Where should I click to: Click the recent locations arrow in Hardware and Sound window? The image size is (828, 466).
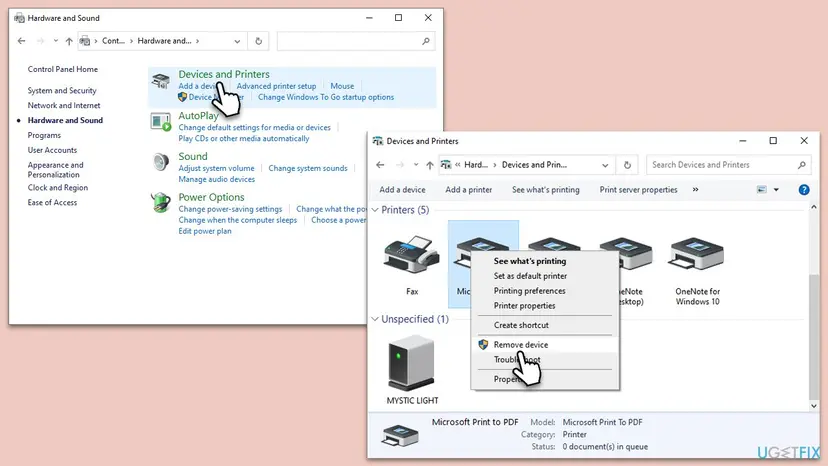coord(55,41)
